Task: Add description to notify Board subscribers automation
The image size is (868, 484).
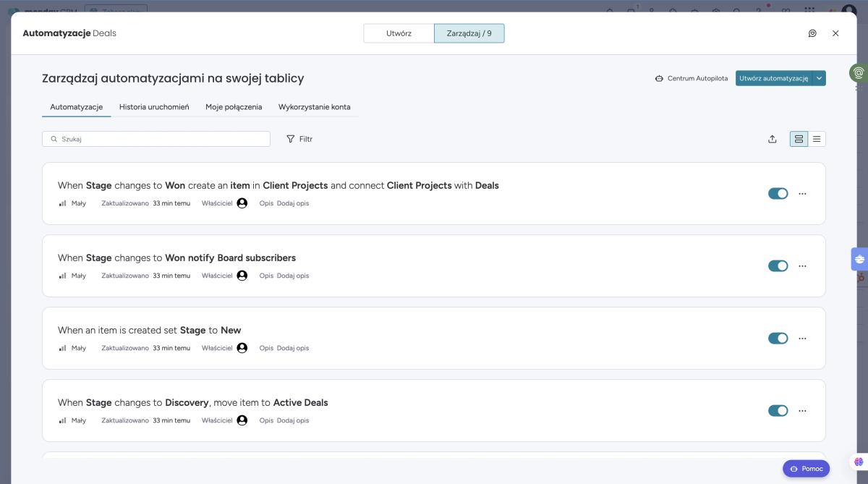Action: (x=293, y=276)
